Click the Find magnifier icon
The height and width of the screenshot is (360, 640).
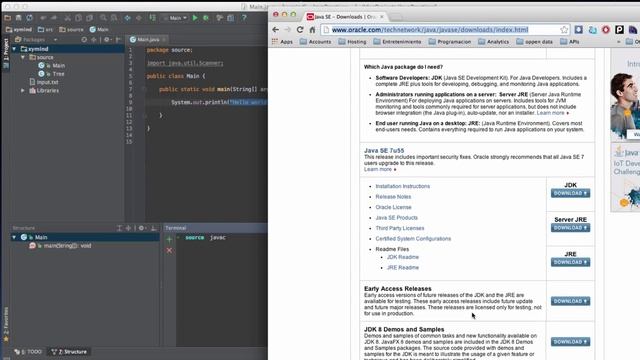click(103, 18)
